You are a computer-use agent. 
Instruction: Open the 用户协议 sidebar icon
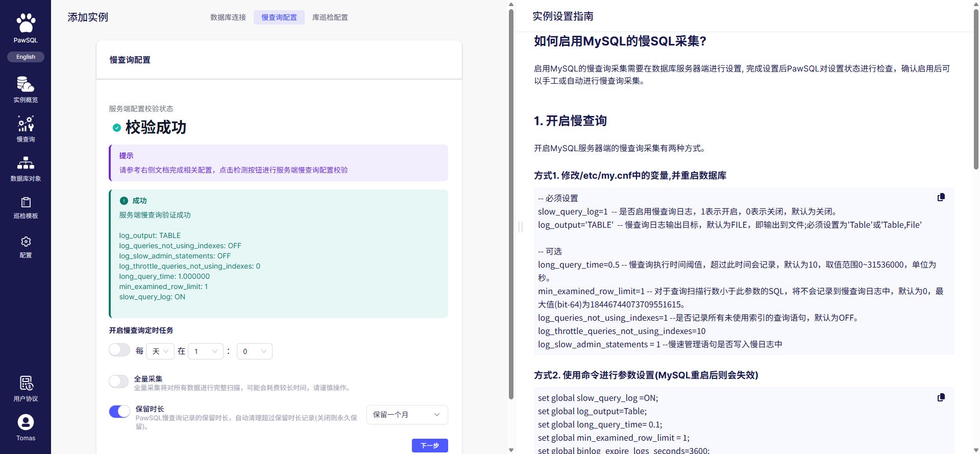point(26,383)
